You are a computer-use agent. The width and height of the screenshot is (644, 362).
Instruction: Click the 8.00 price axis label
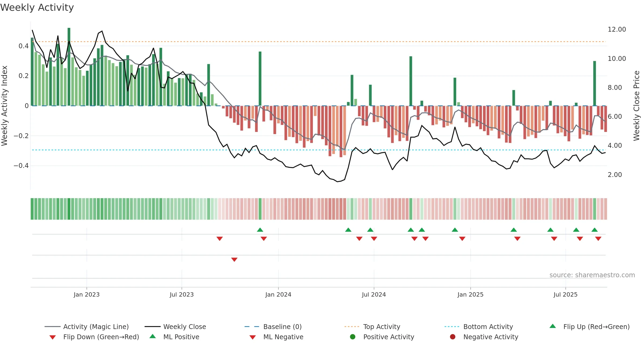[x=615, y=87]
